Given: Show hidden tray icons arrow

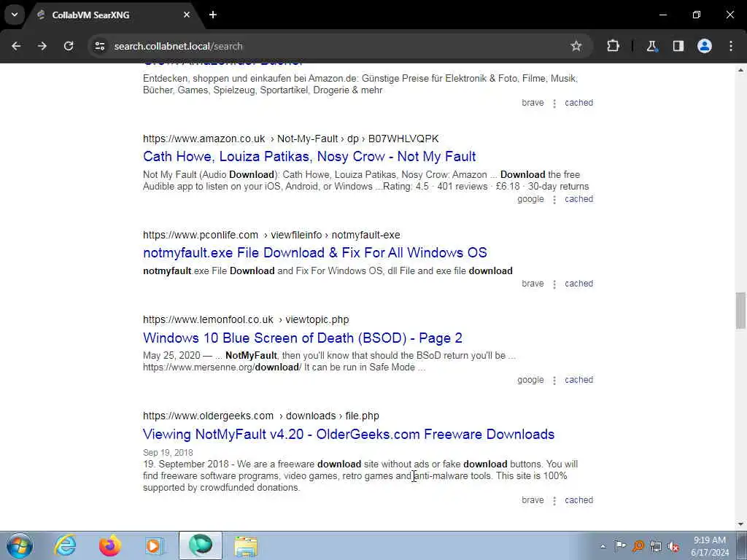Looking at the screenshot, I should [x=603, y=547].
